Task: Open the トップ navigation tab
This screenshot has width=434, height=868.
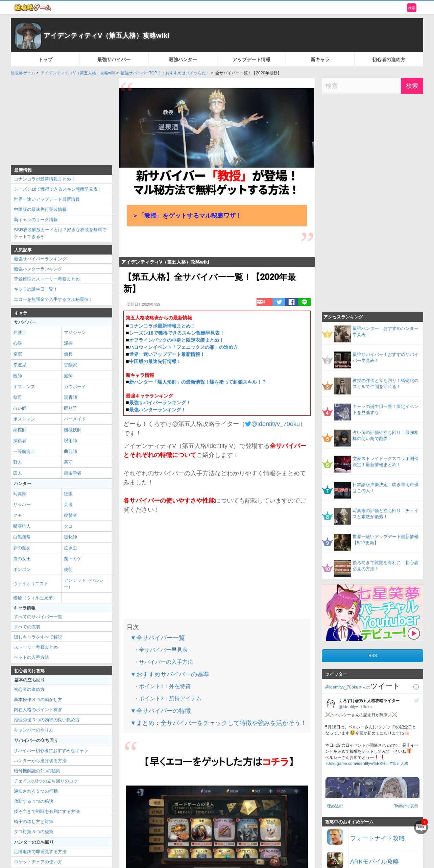Action: coord(45,59)
